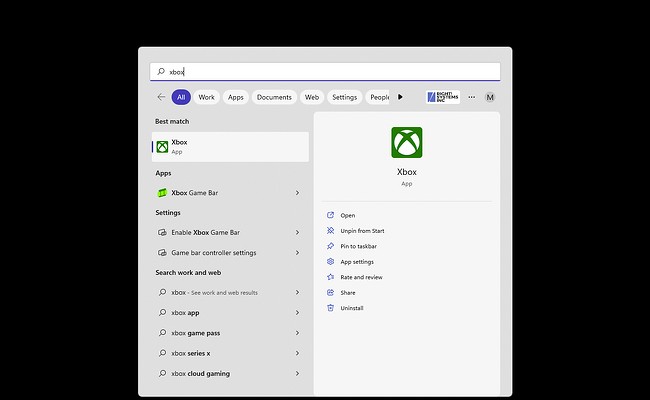Screen dimensions: 650x400
Task: Select the xbox series x suggestion
Action: (230, 354)
